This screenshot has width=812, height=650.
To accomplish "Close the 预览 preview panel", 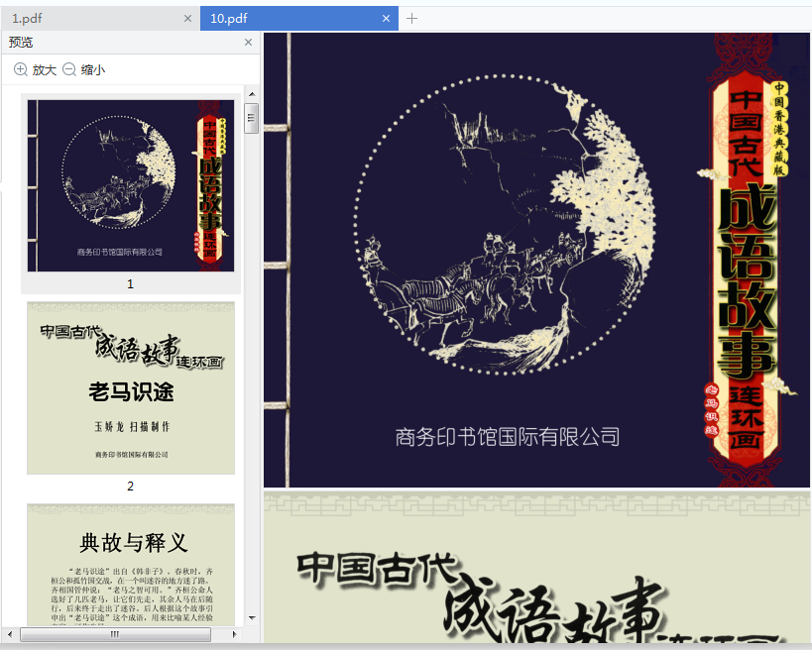I will (x=249, y=43).
